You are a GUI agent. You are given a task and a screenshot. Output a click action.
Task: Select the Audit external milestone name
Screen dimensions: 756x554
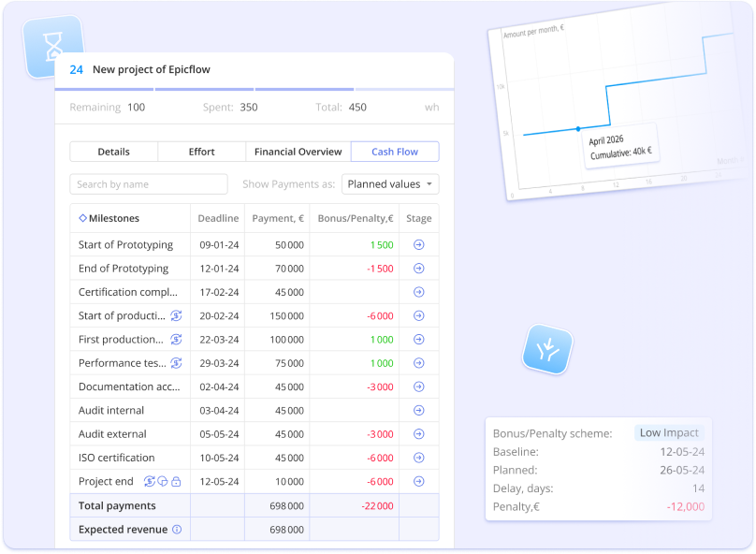112,434
